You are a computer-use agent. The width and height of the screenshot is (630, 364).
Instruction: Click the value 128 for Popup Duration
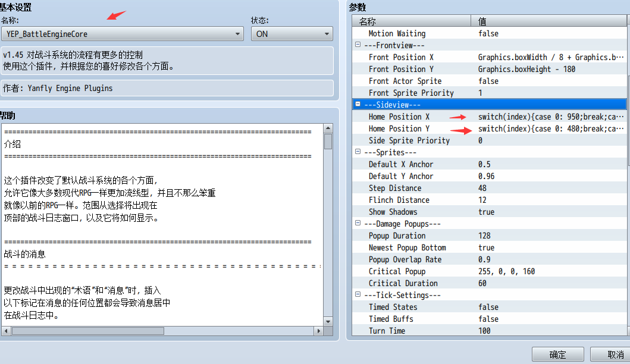click(x=484, y=236)
